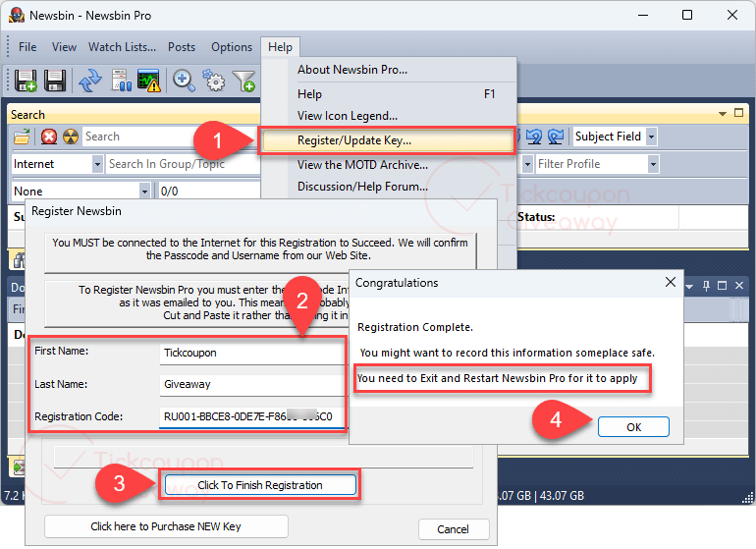Viewport: 756px width, 549px height.
Task: Open the View menu
Action: (x=64, y=47)
